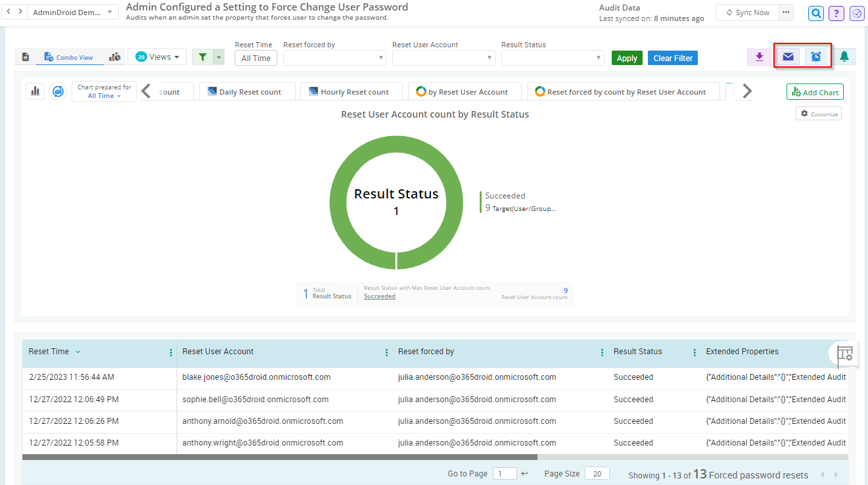Click the Go to Page input field

(505, 473)
